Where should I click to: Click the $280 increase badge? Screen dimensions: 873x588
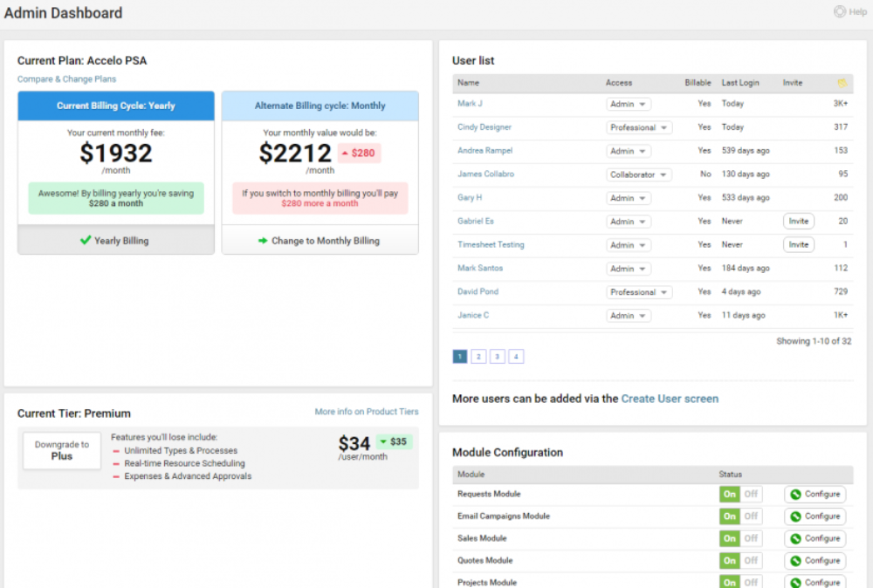[359, 153]
